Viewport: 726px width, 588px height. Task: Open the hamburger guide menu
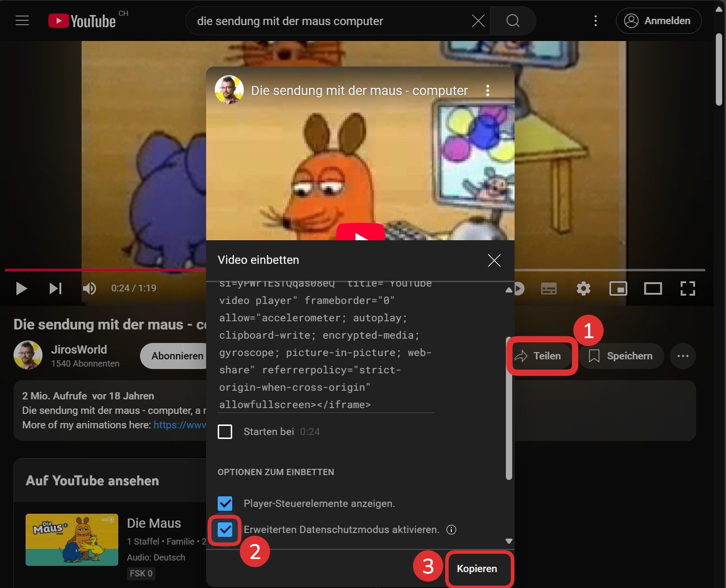[22, 21]
